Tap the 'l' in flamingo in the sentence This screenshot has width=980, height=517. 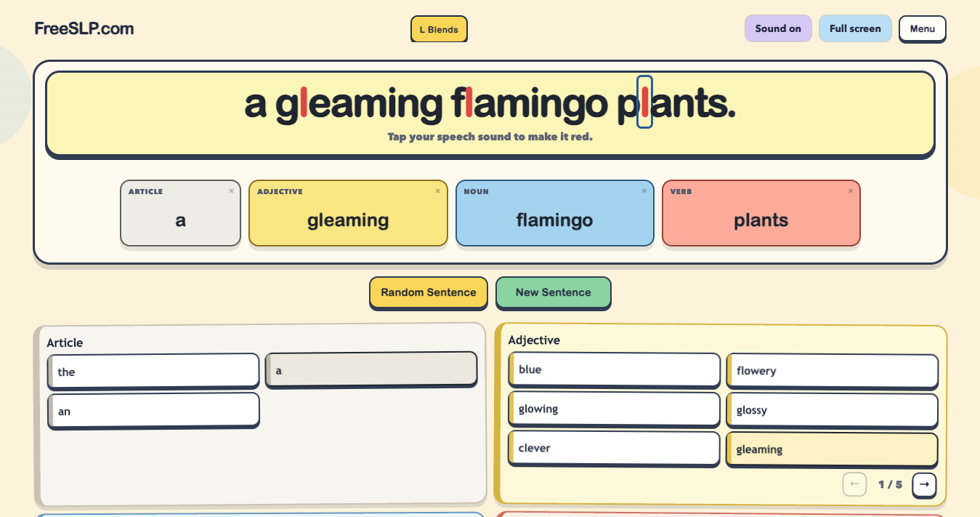pos(469,103)
